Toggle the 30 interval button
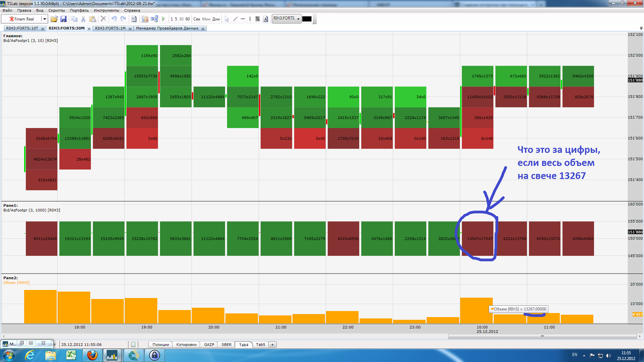Screen dimensions: 644x362 [x=181, y=19]
